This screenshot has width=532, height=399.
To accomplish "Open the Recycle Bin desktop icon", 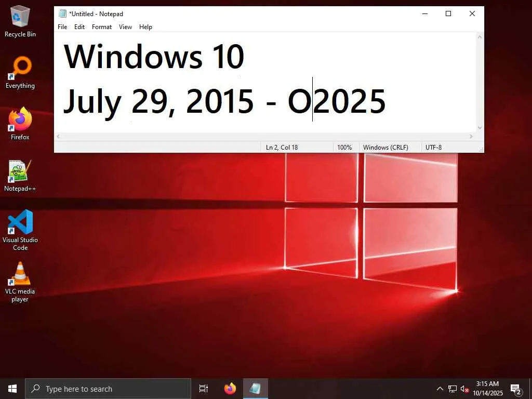I will tap(20, 21).
